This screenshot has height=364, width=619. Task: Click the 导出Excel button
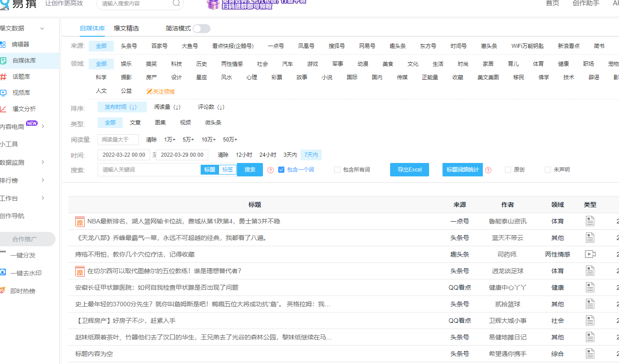[x=409, y=170]
